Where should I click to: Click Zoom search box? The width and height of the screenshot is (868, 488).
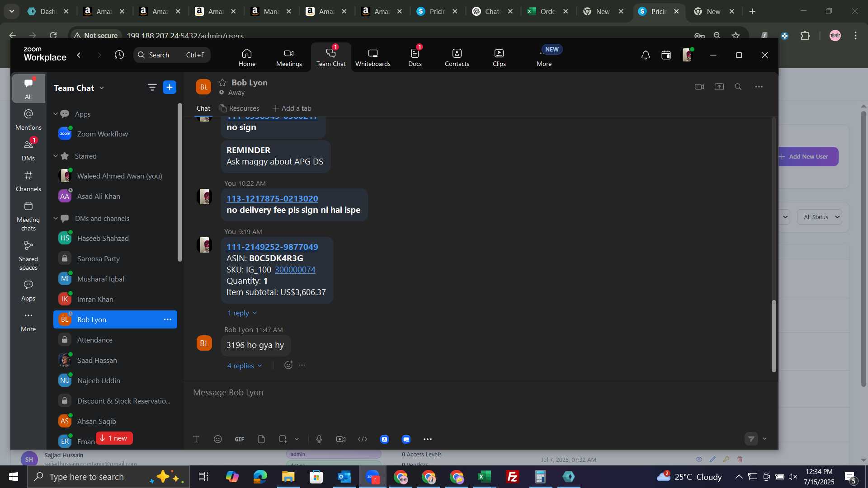click(172, 55)
